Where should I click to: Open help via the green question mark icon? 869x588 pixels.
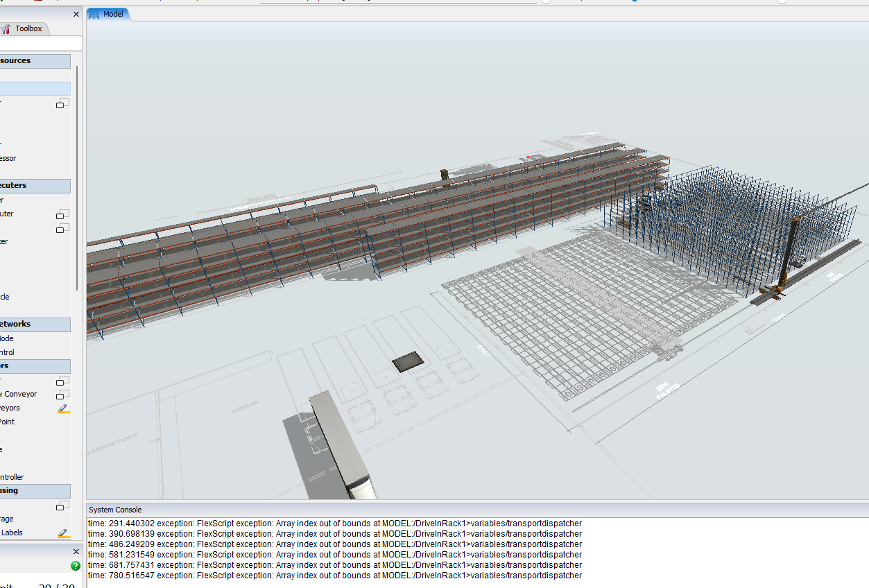(x=76, y=566)
